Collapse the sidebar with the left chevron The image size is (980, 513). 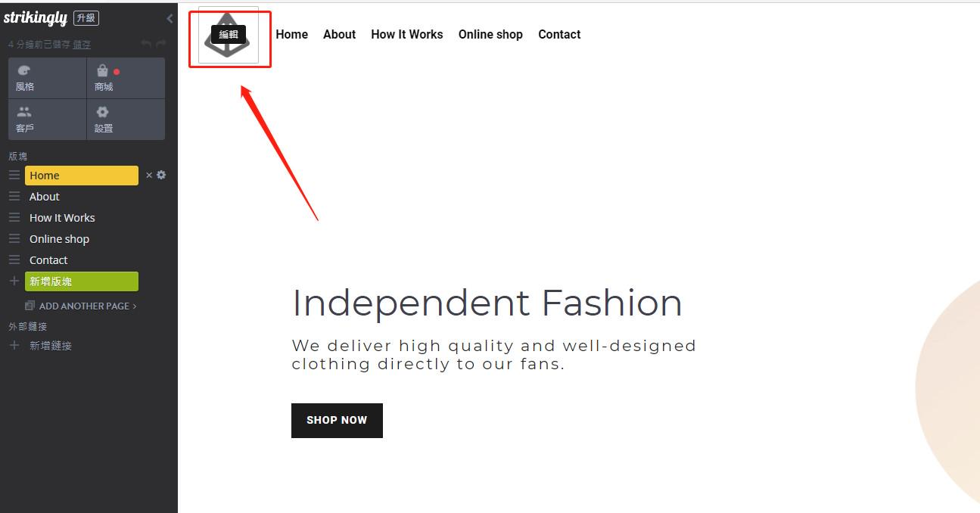pos(170,19)
